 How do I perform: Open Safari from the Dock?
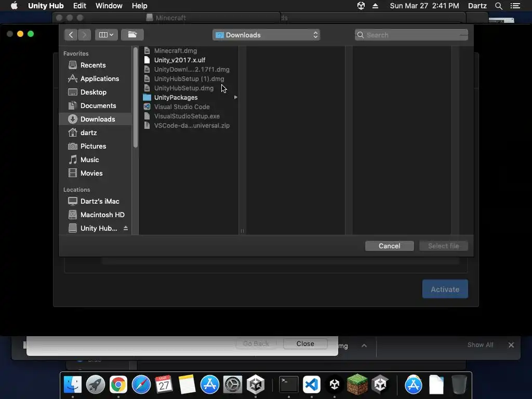pos(141,384)
